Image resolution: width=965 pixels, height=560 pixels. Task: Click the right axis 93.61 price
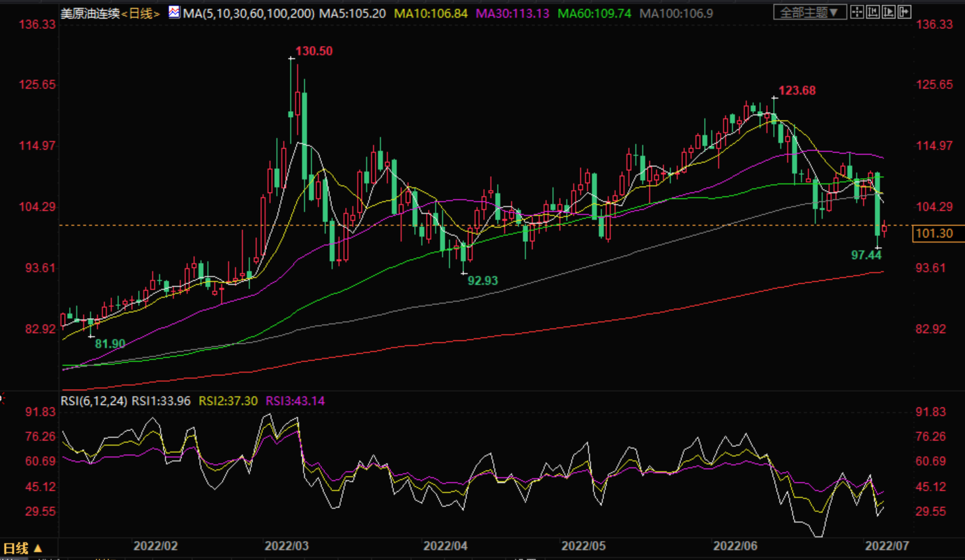point(931,268)
